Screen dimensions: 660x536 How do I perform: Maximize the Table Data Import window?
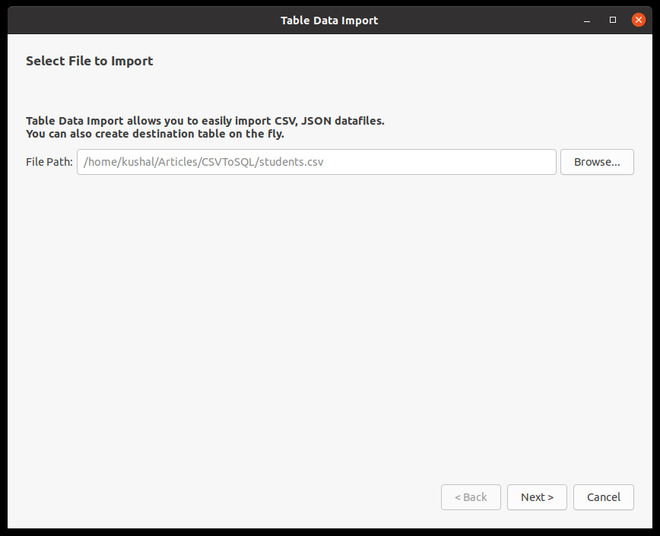click(x=612, y=20)
